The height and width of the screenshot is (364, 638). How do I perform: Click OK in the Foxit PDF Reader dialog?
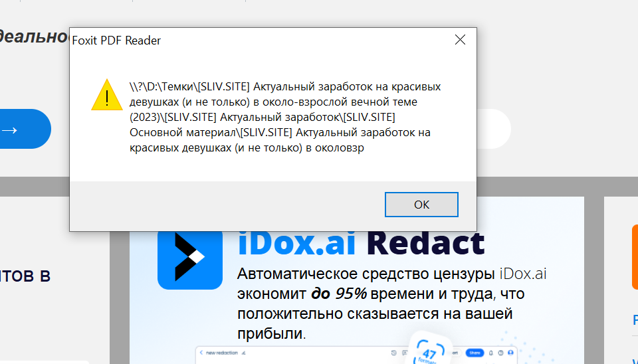coord(421,205)
